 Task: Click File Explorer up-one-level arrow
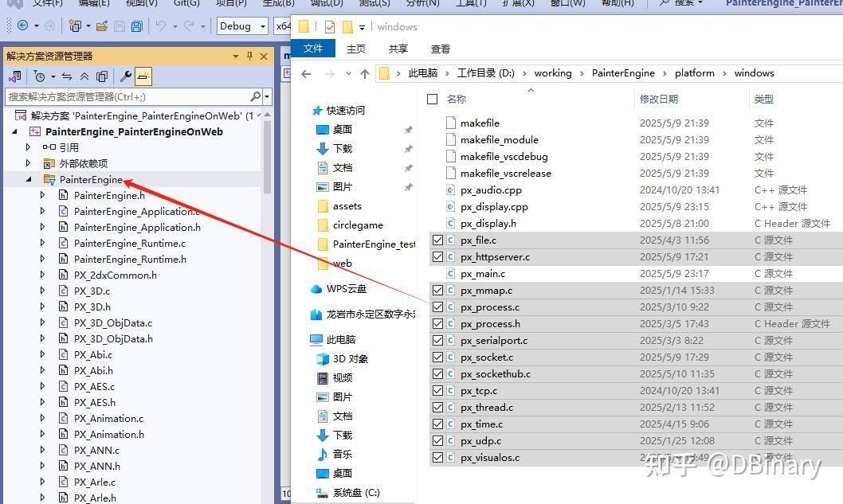[364, 73]
